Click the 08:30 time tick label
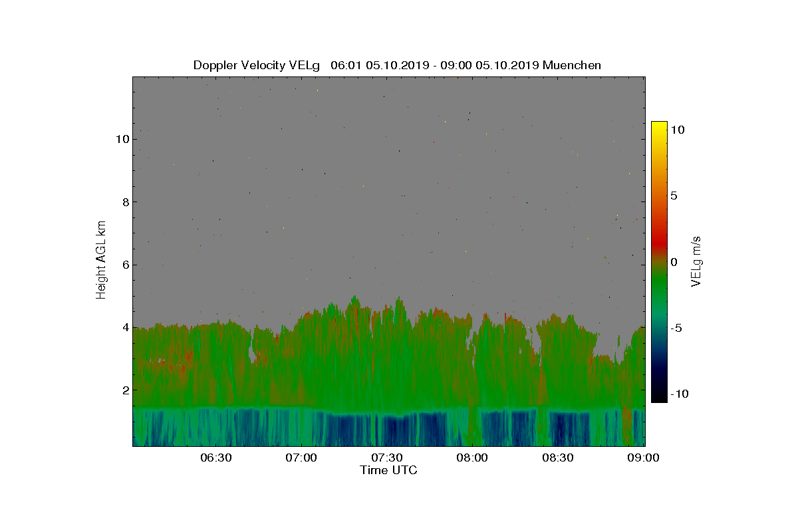This screenshot has width=798, height=532. pyautogui.click(x=559, y=458)
